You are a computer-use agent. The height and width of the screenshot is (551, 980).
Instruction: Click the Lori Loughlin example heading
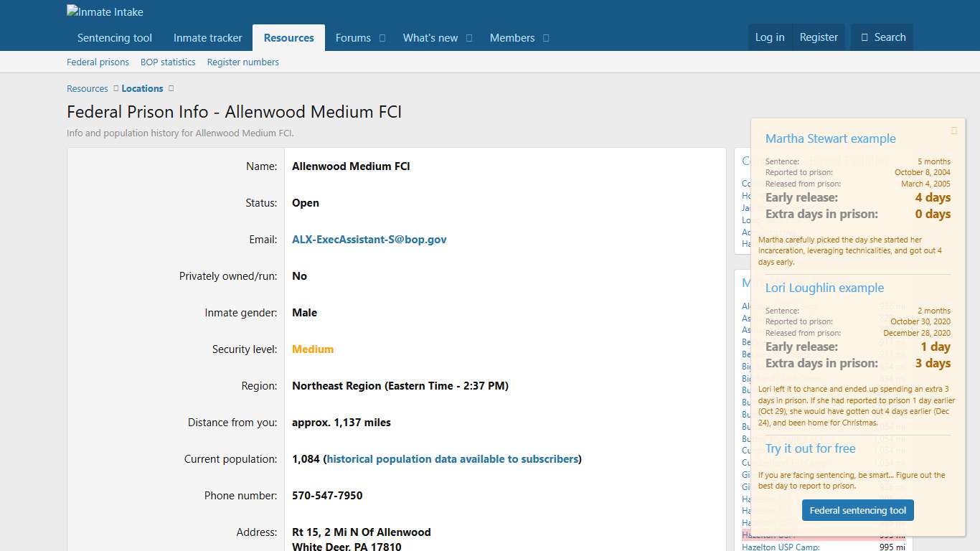pos(824,288)
